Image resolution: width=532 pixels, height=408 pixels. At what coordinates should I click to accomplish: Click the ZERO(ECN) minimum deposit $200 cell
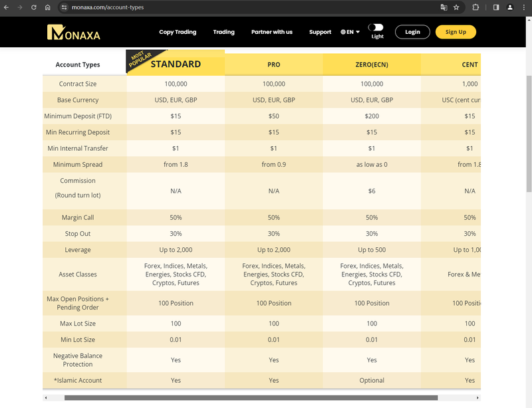tap(372, 116)
